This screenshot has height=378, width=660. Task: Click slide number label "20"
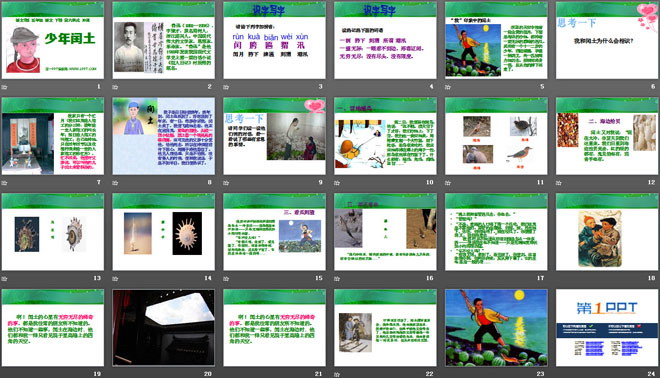pyautogui.click(x=208, y=373)
